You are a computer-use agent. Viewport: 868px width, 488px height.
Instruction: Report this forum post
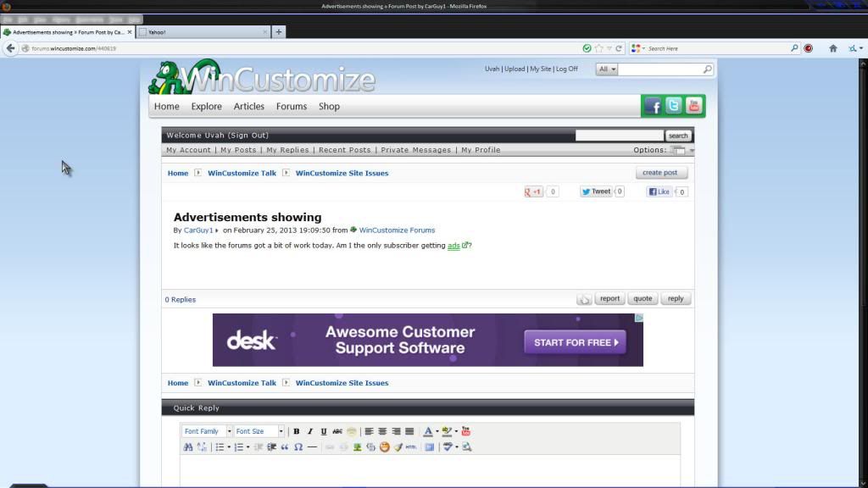coord(609,299)
